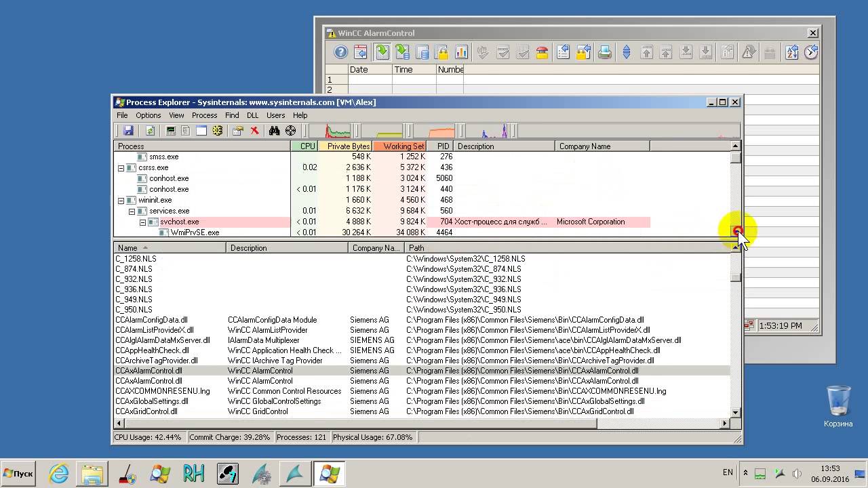Open the View menu
The width and height of the screenshot is (868, 488).
[176, 115]
